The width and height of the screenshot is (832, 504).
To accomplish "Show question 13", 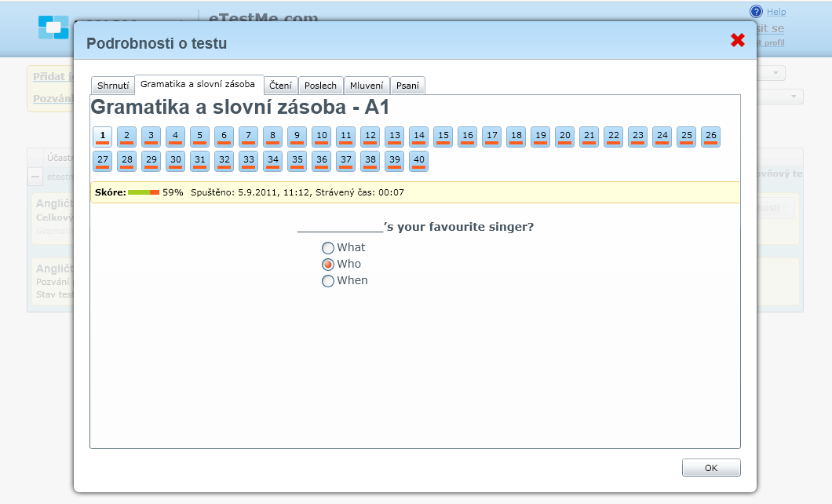I will coord(394,137).
